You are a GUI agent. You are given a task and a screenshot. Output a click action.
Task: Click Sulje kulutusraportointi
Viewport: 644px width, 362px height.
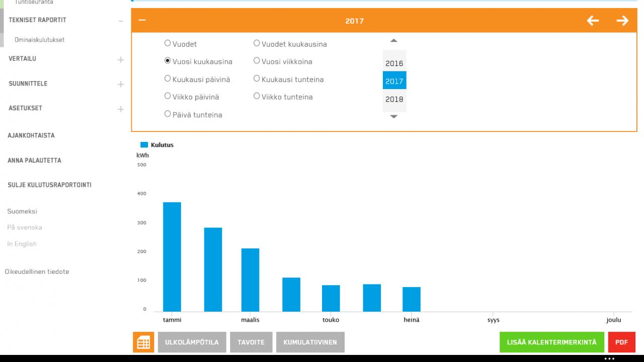[x=49, y=185]
